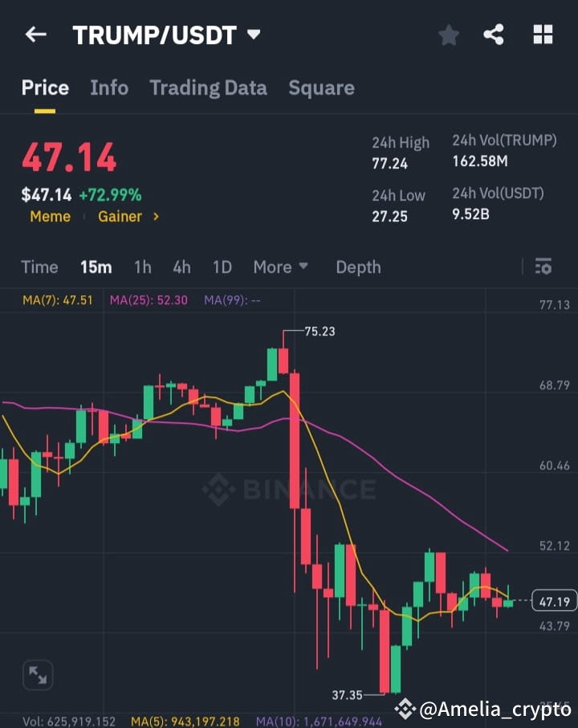This screenshot has width=578, height=728.
Task: Open the grid layout icon top right
Action: coord(542,34)
